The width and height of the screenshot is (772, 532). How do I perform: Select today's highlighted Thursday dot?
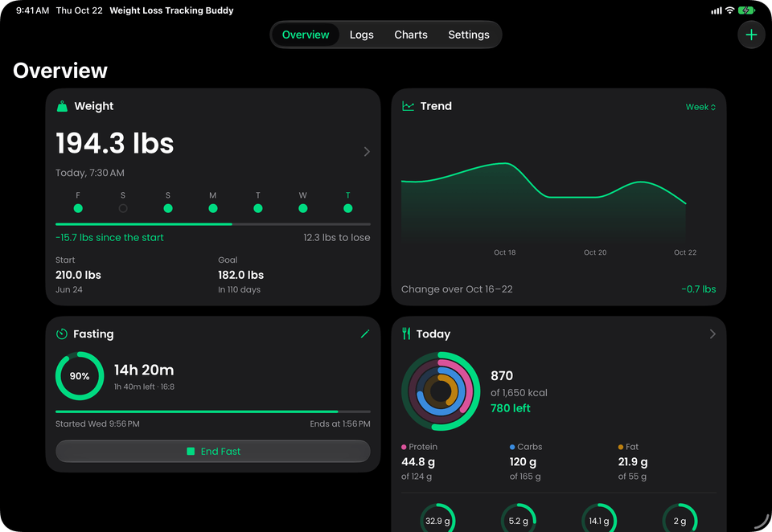[x=348, y=209]
